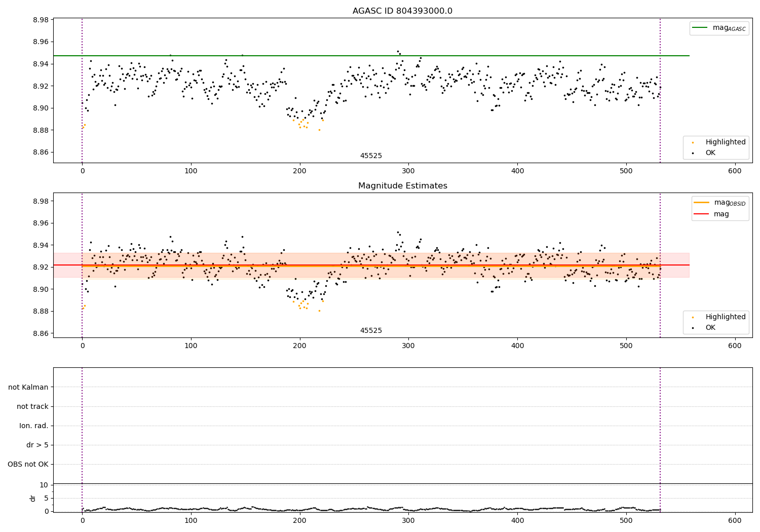Click the 8.86 tick label of the middle plot
Viewport: 760px width, 532px height.
point(41,333)
